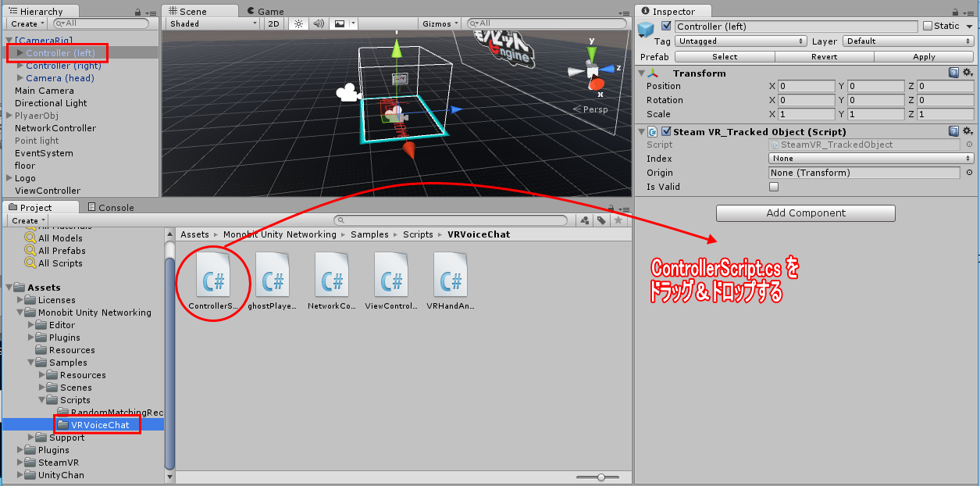Toggle the 2D scene view mode
Viewport: 980px width, 486px height.
[x=273, y=23]
